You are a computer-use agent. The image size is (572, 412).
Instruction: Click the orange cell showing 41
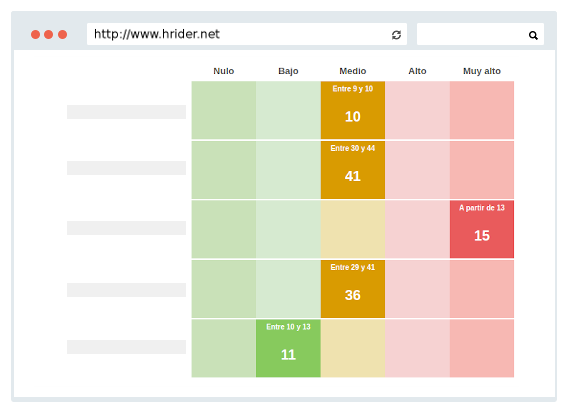[353, 170]
